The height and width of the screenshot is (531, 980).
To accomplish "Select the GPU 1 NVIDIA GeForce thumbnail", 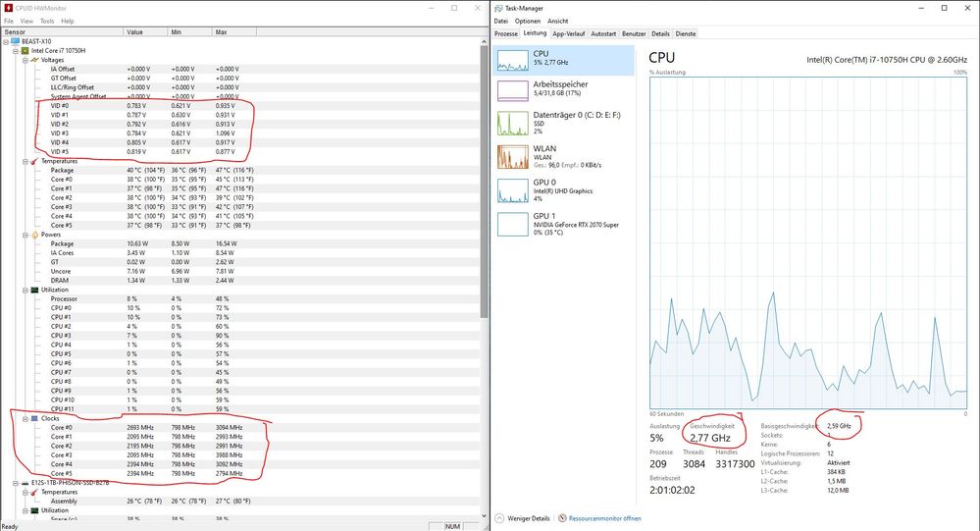I will click(512, 224).
